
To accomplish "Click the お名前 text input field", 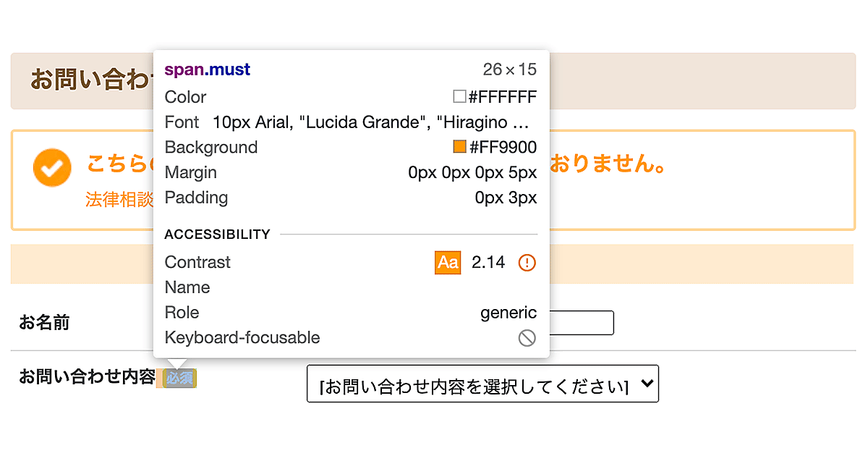I will [581, 323].
